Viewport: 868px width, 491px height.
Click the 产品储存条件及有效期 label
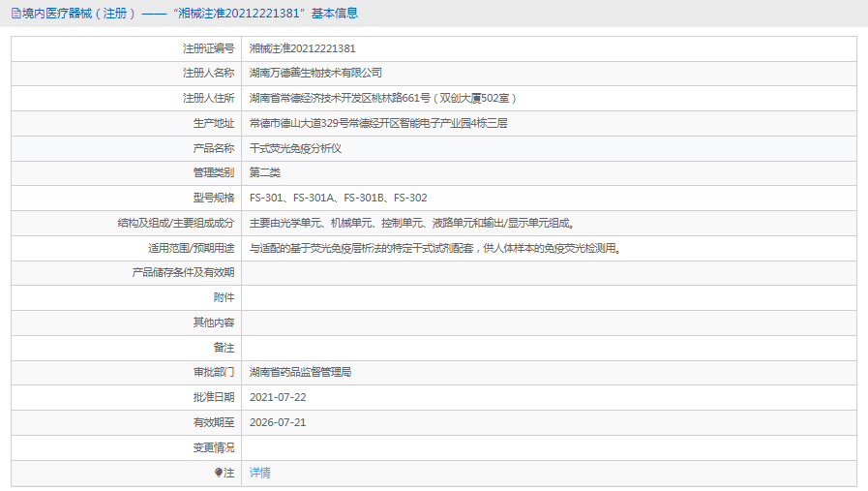coord(183,273)
